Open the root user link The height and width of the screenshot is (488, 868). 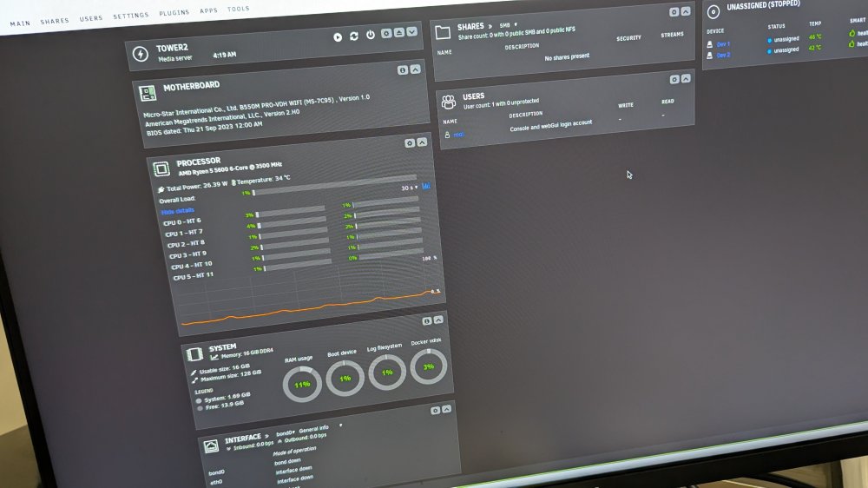458,135
